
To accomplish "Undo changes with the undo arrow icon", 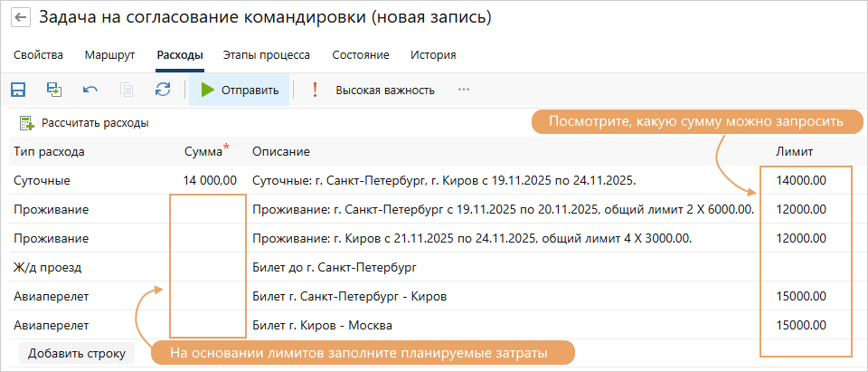I will coord(90,90).
